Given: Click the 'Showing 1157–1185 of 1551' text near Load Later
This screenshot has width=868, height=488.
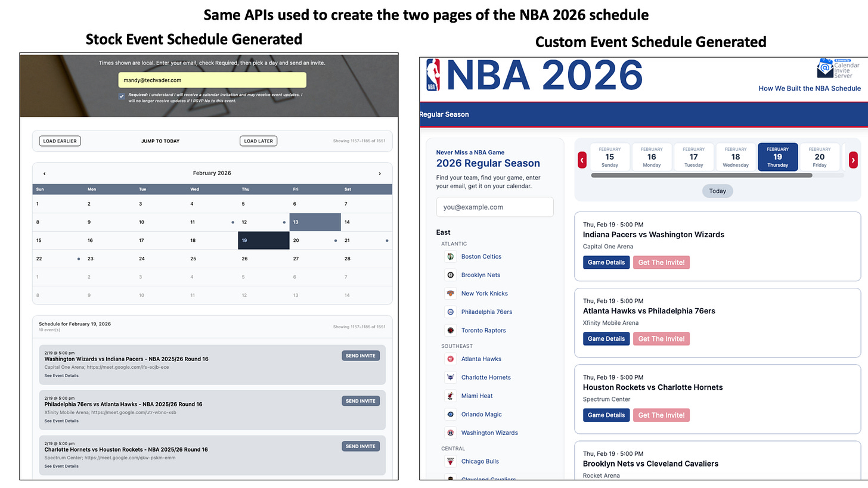Looking at the screenshot, I should pyautogui.click(x=359, y=141).
